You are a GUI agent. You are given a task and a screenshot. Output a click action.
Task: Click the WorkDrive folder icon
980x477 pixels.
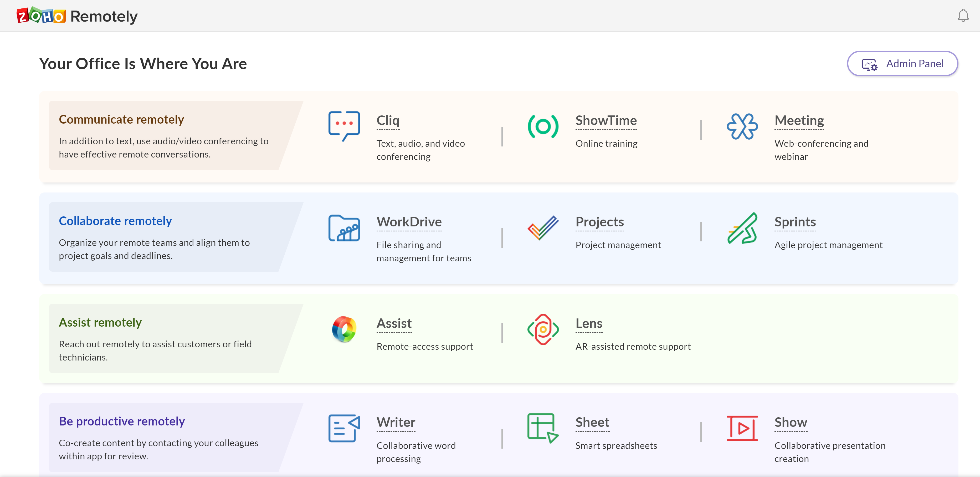click(x=344, y=228)
